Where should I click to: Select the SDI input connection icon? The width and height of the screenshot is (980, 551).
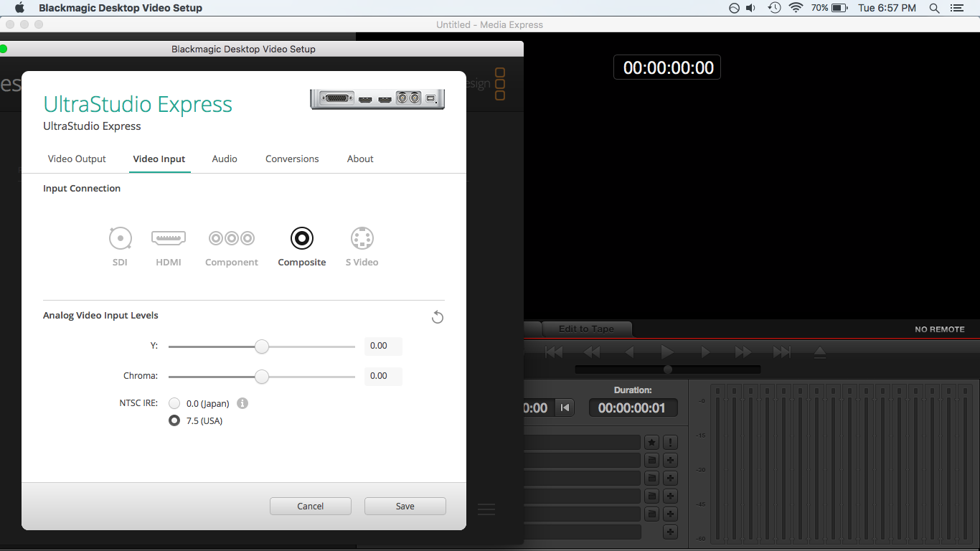(x=120, y=238)
